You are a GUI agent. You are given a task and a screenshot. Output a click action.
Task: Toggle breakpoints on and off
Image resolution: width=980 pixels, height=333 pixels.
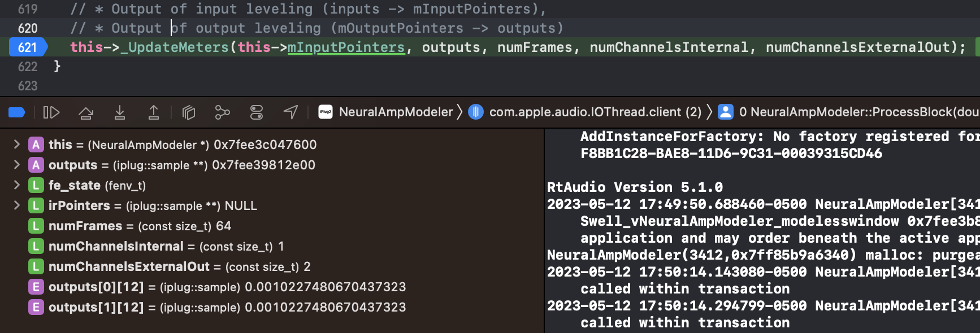16,112
